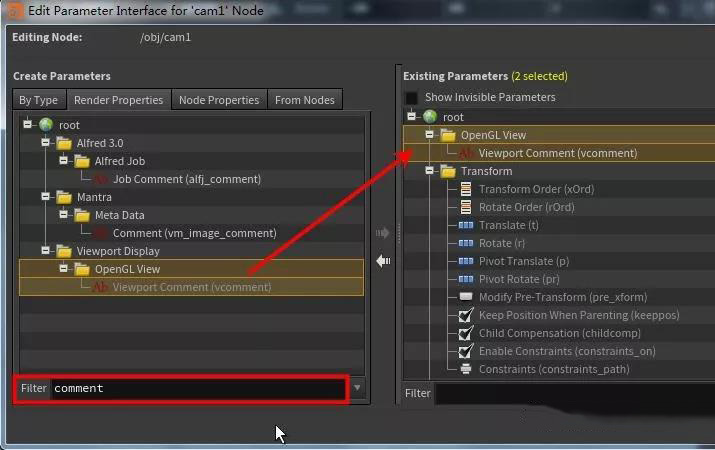Switch to the By Type tab
Screen dimensions: 715x450
point(39,100)
